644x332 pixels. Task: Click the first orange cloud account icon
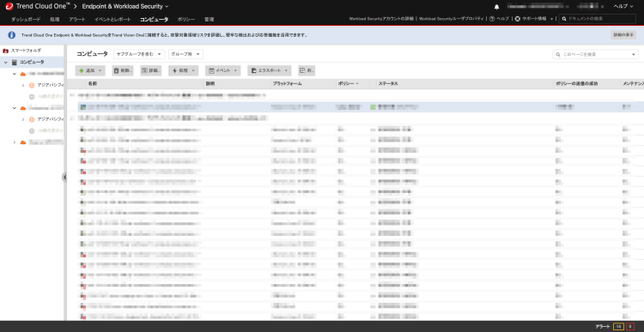23,74
